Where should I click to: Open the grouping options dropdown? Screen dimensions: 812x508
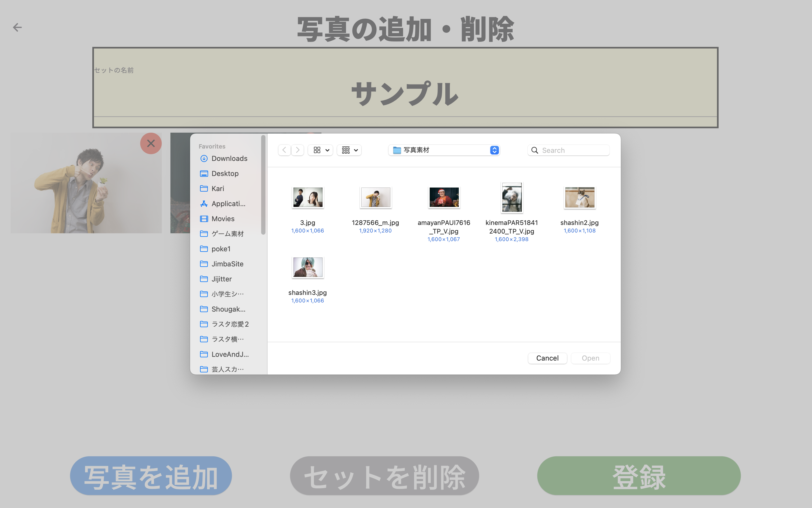point(349,150)
